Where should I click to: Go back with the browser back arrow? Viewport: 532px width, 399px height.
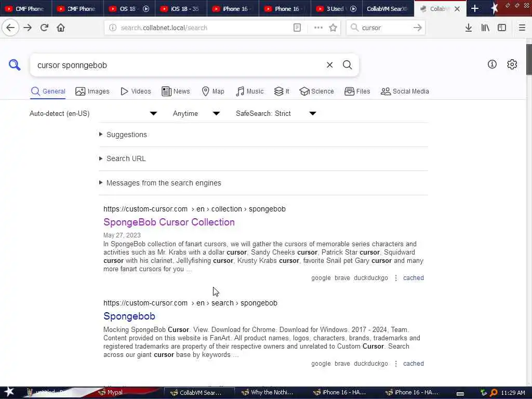click(10, 28)
